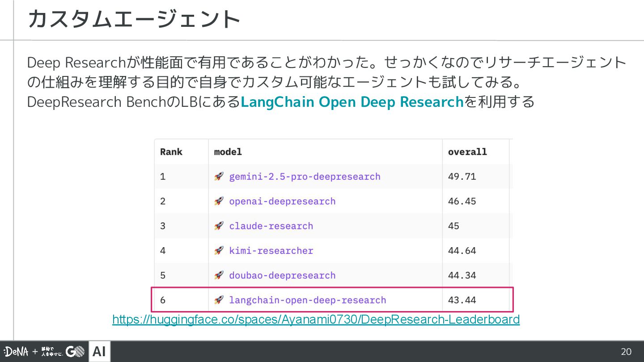644x362 pixels.
Task: Click rocket icon beside kimi-researcher
Action: click(219, 251)
